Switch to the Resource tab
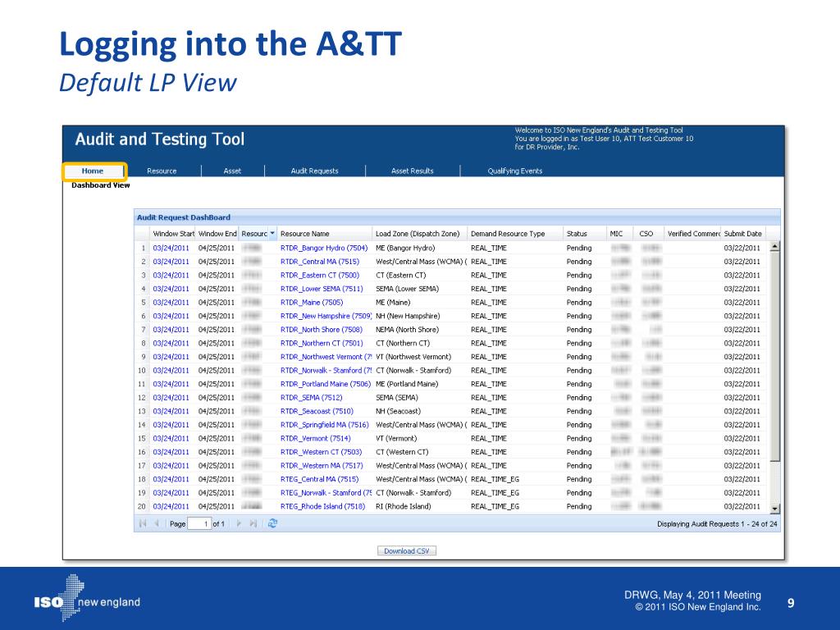 click(162, 171)
